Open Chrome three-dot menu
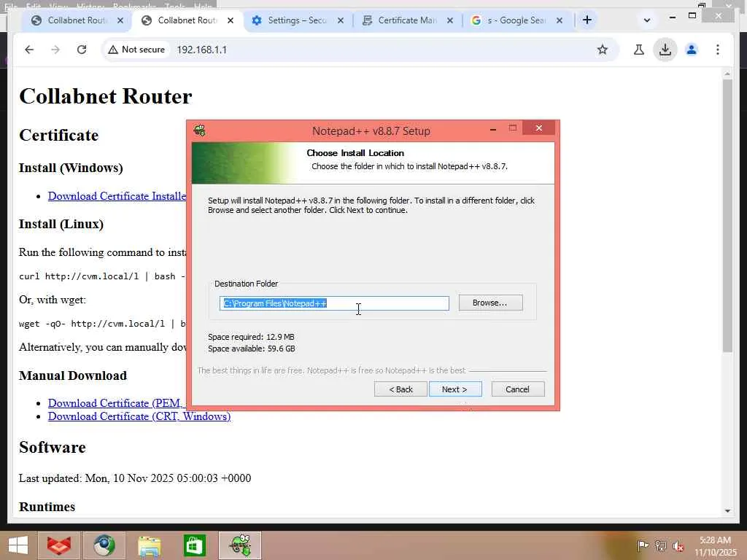The width and height of the screenshot is (747, 560). coord(718,50)
